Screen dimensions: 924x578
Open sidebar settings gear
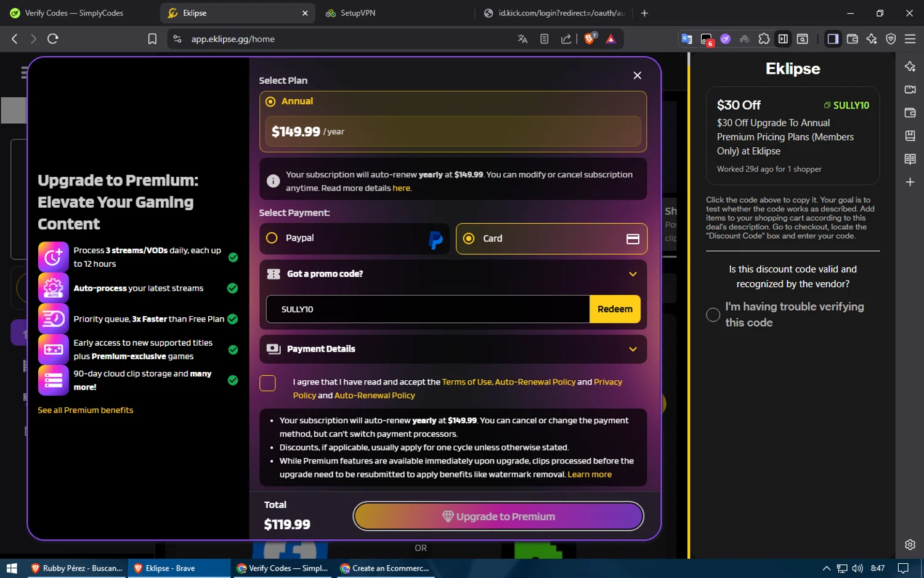tap(910, 545)
